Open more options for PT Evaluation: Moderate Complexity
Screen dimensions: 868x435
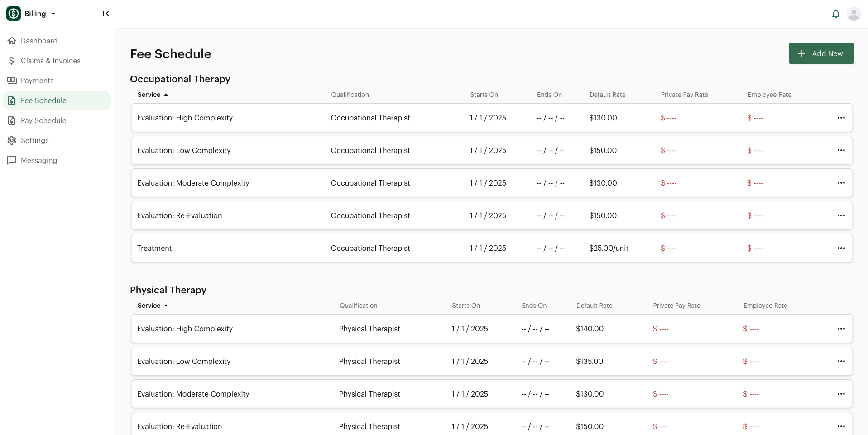[x=841, y=394]
